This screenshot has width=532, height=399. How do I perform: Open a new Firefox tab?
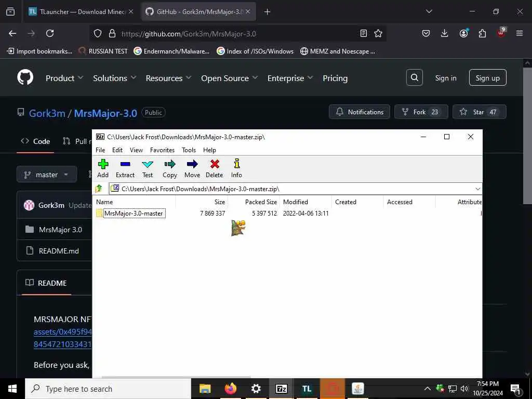point(268,12)
